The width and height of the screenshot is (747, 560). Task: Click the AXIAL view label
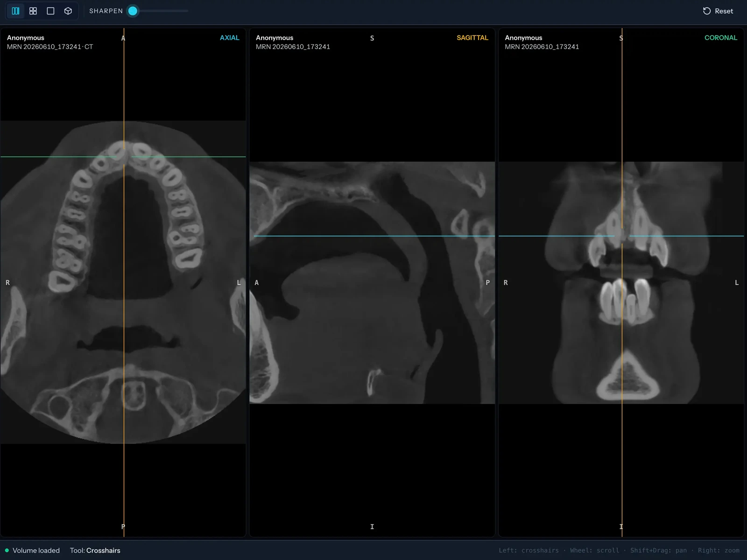click(229, 38)
